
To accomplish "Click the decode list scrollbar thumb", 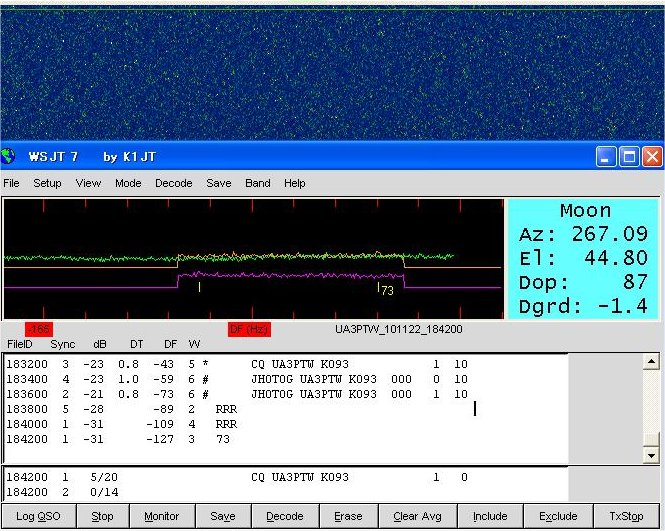I will (651, 439).
